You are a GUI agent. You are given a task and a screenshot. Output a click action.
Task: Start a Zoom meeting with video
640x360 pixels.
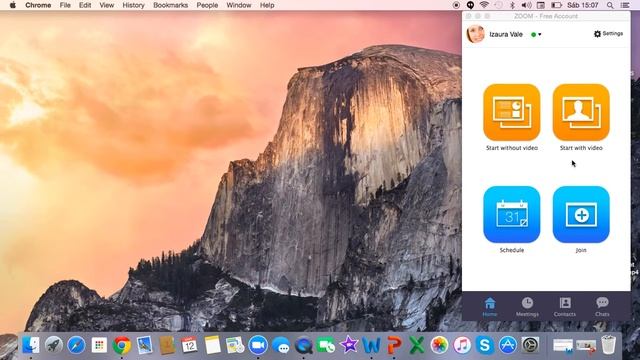(581, 112)
